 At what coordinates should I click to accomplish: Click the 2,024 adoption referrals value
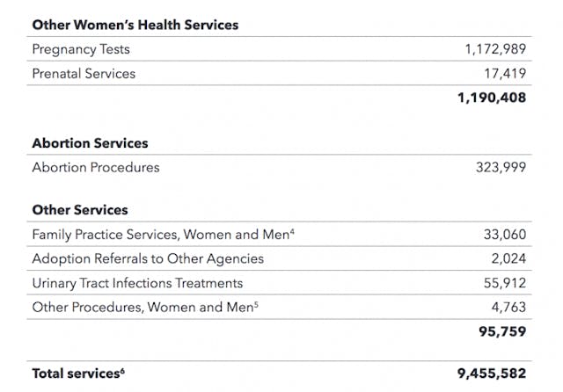pyautogui.click(x=508, y=259)
